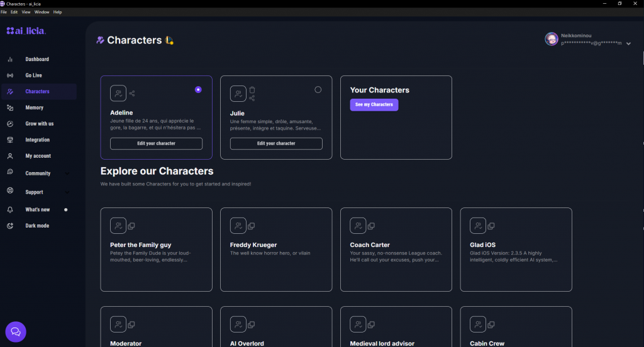Click the share icon on Adeline's card
Image resolution: width=644 pixels, height=347 pixels.
[x=132, y=94]
